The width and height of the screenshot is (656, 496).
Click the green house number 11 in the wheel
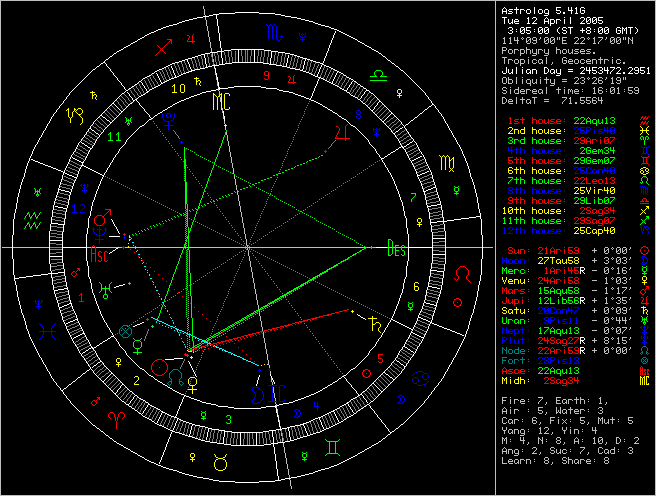[114, 137]
